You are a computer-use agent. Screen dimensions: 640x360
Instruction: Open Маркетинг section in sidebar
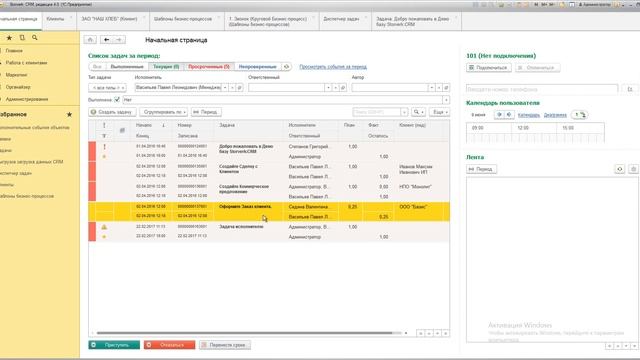pyautogui.click(x=16, y=75)
